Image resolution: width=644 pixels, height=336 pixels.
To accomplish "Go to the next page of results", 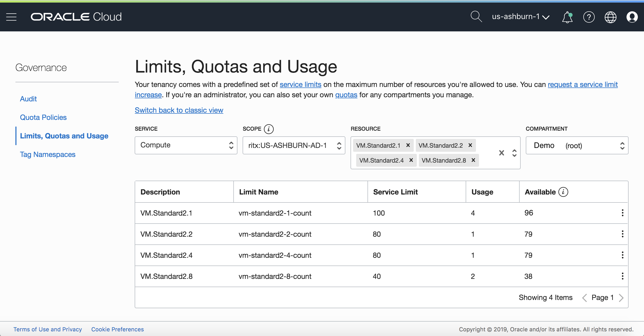I will click(622, 297).
